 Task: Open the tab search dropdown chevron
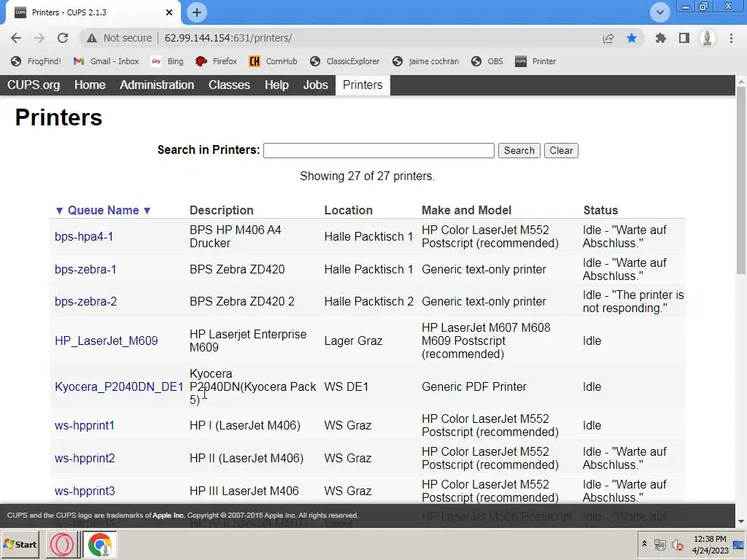click(659, 12)
